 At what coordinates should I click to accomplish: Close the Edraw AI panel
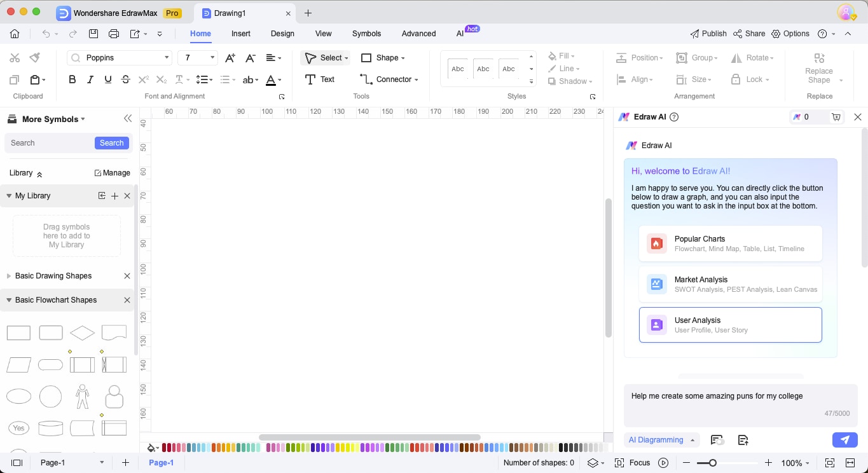(857, 117)
